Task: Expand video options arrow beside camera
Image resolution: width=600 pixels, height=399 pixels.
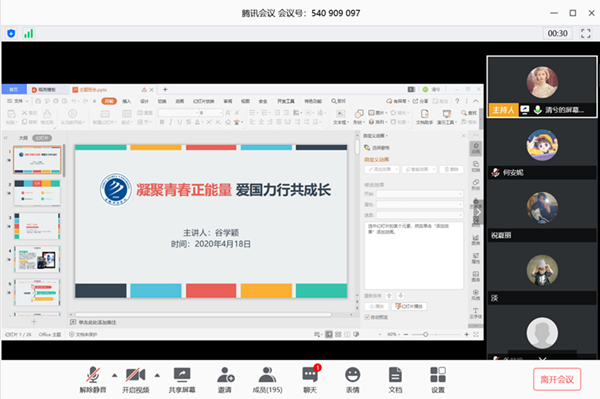Action: 157,375
